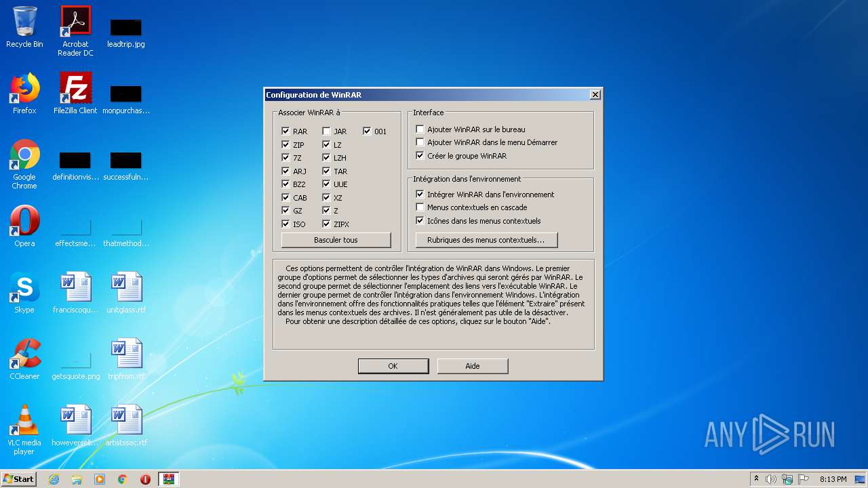Uncheck the ZIP association checkbox
Image resolution: width=868 pixels, height=488 pixels.
(285, 144)
